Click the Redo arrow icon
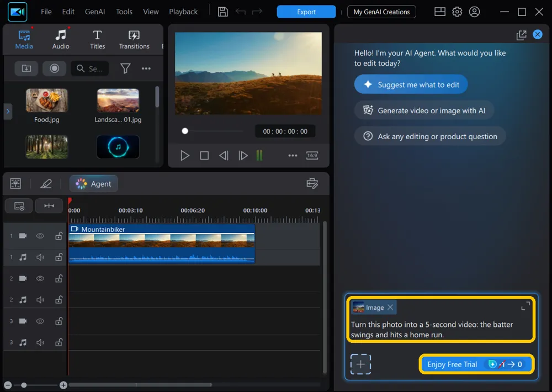Image resolution: width=552 pixels, height=392 pixels. (x=257, y=12)
